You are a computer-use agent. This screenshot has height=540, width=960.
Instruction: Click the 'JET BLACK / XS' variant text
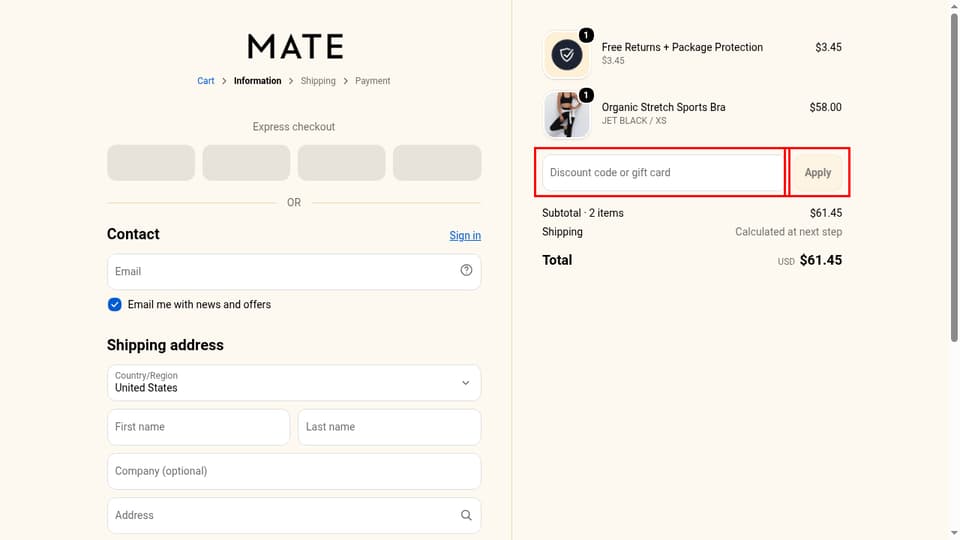pyautogui.click(x=634, y=121)
